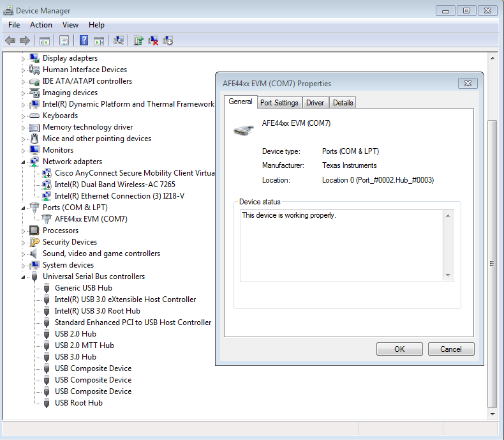The image size is (504, 440).
Task: Switch to the Details tab
Action: click(x=343, y=103)
